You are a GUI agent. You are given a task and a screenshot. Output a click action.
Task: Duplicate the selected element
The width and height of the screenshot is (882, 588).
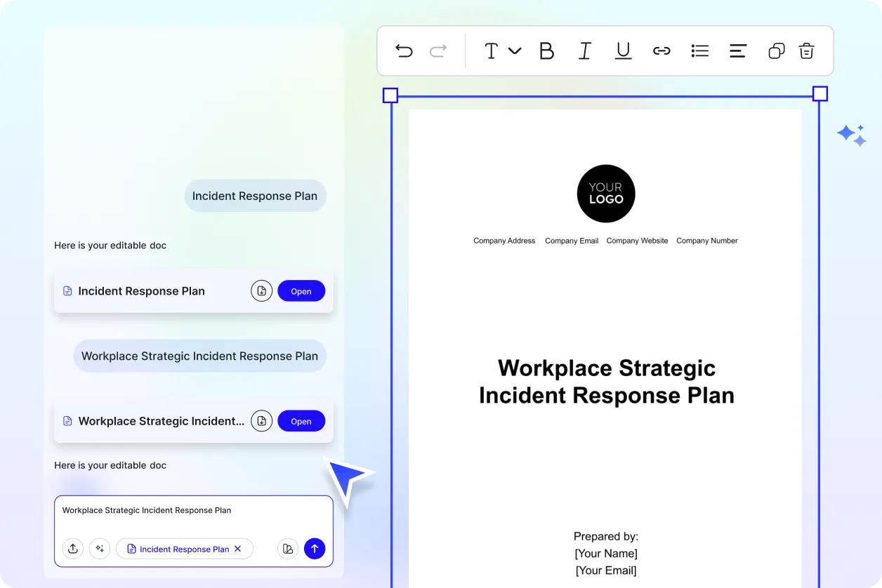point(776,51)
